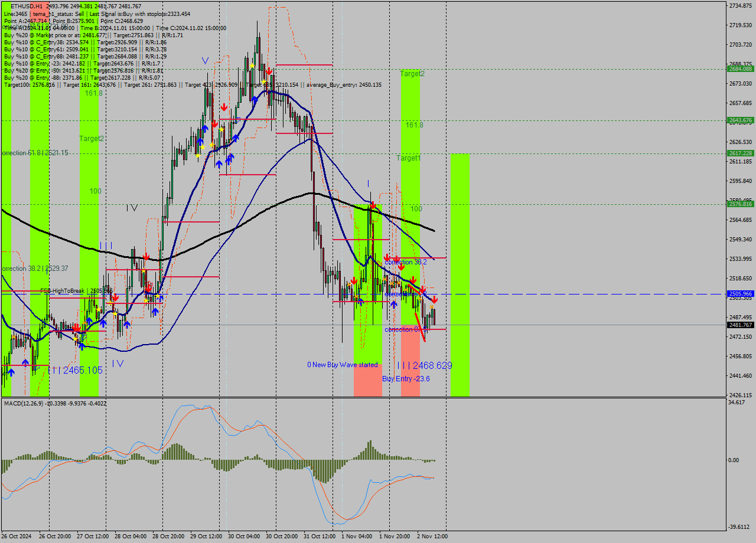Click the black 2481.767 current price tag
This screenshot has height=543, width=756.
coord(740,325)
